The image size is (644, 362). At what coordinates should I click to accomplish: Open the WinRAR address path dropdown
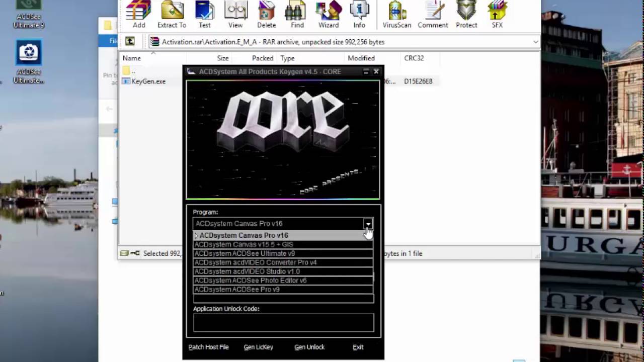click(x=535, y=42)
